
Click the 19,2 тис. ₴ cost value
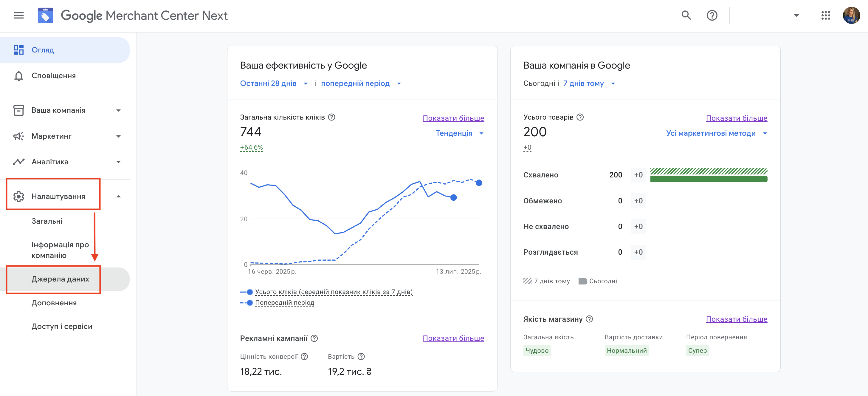(x=349, y=372)
